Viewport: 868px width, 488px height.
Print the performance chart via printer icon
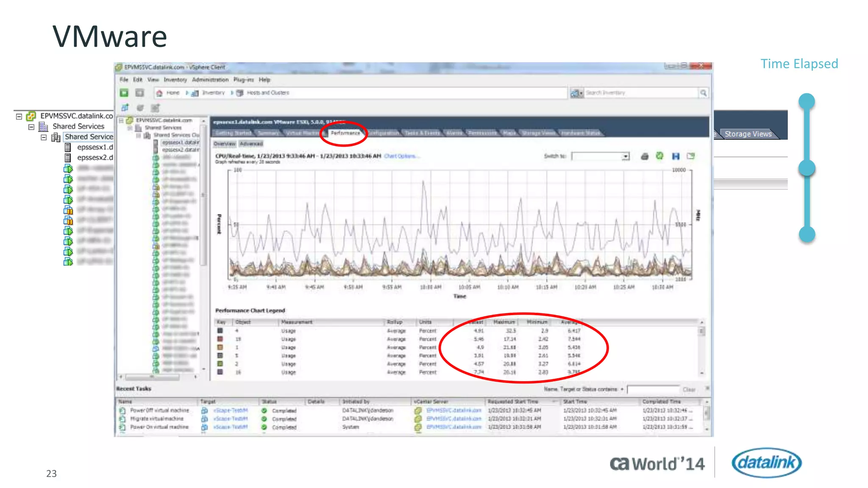(x=645, y=156)
